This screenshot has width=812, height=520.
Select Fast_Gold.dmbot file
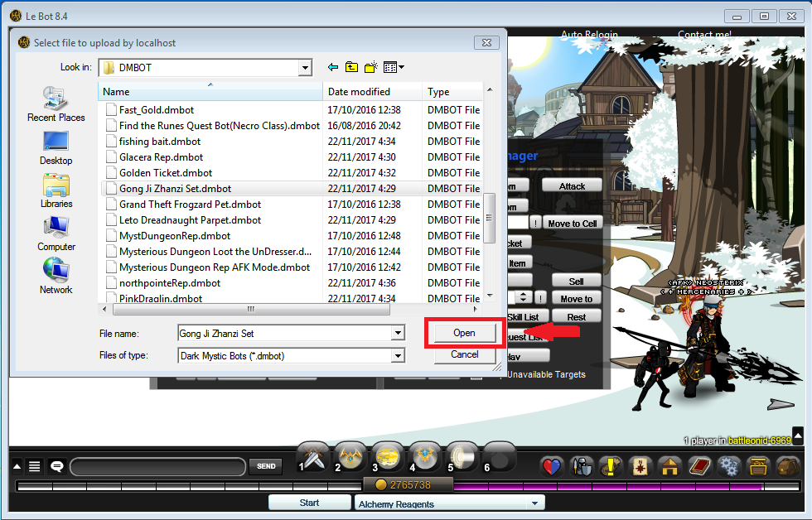(157, 109)
